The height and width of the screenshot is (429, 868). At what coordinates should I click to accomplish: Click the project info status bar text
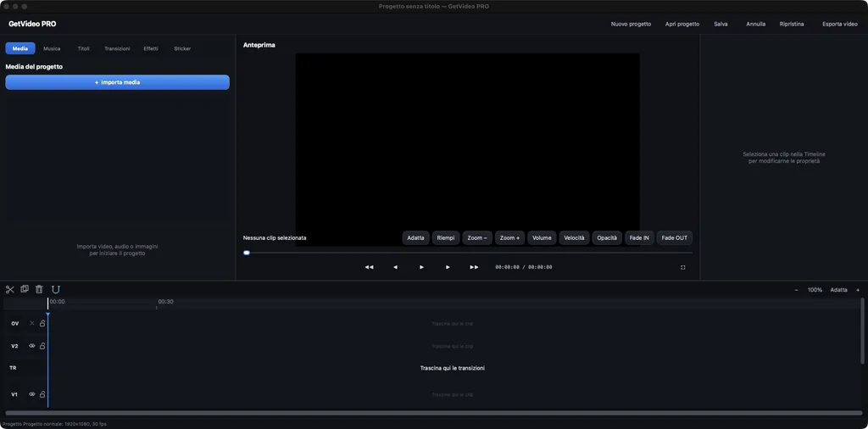54,424
